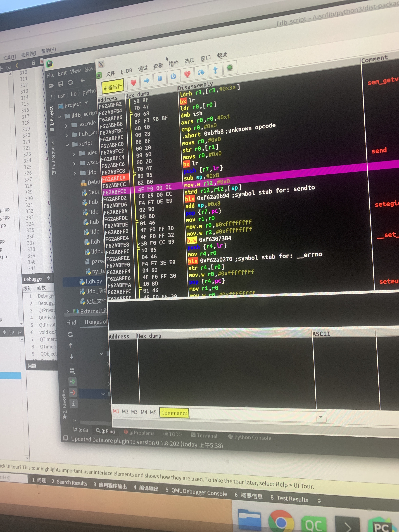
Task: Click the previous occurrence up arrow
Action: (x=71, y=346)
